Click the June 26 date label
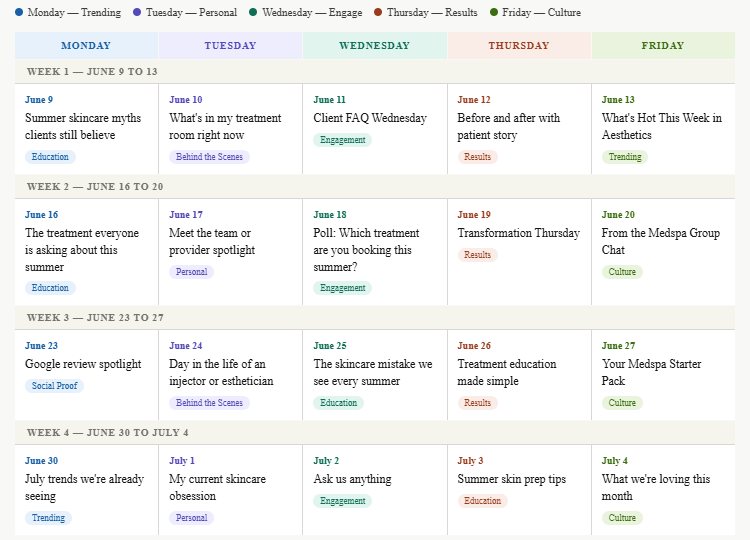 (474, 346)
